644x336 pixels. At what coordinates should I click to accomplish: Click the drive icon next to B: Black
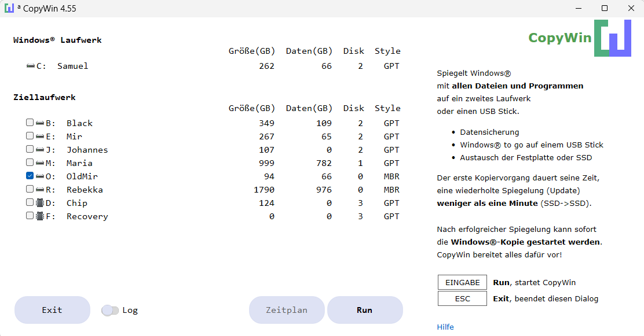[40, 123]
